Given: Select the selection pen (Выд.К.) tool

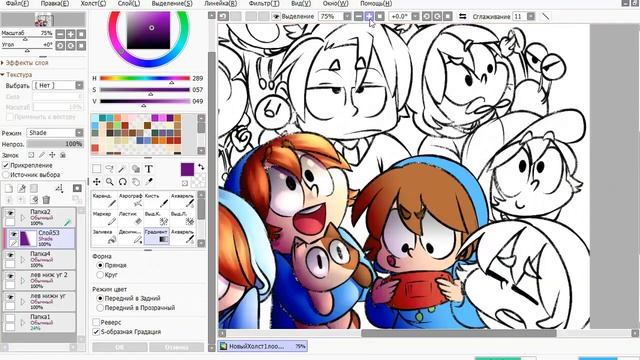Looking at the screenshot, I should (157, 218).
